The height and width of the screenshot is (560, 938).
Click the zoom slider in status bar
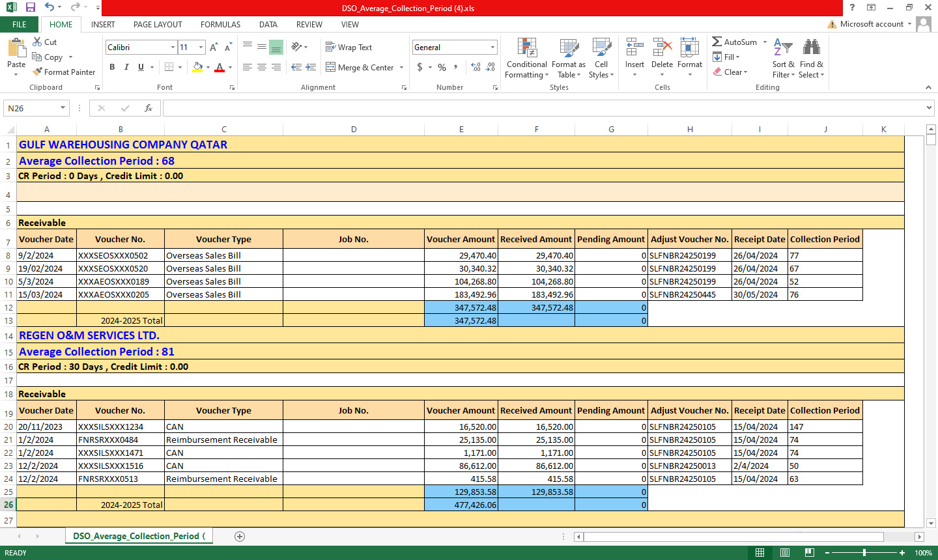point(864,553)
